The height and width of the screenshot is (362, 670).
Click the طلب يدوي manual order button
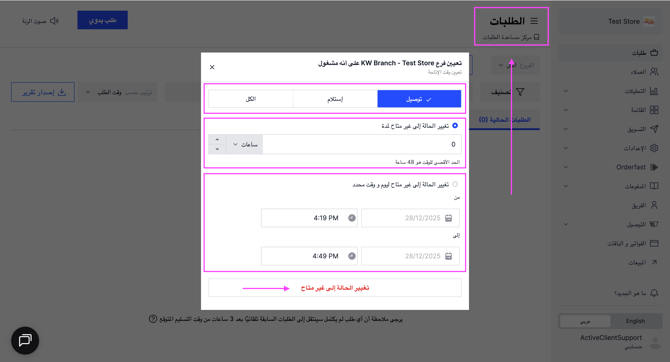(103, 20)
